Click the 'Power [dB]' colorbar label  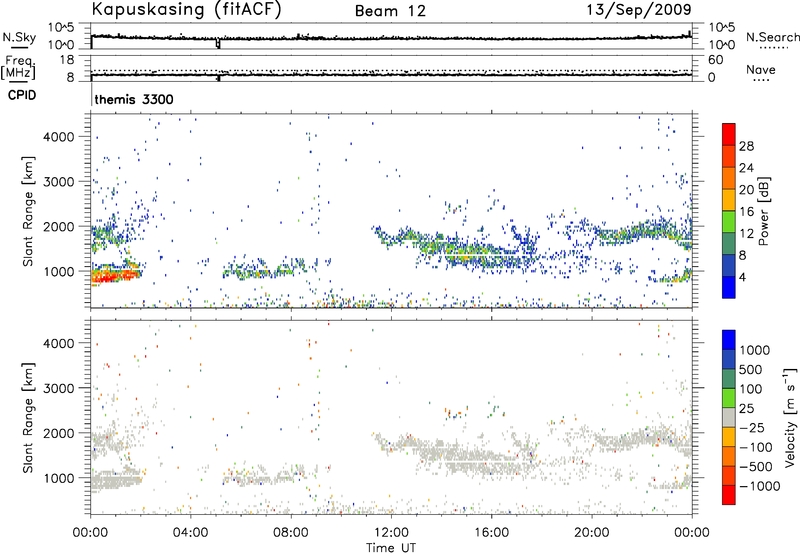click(763, 211)
